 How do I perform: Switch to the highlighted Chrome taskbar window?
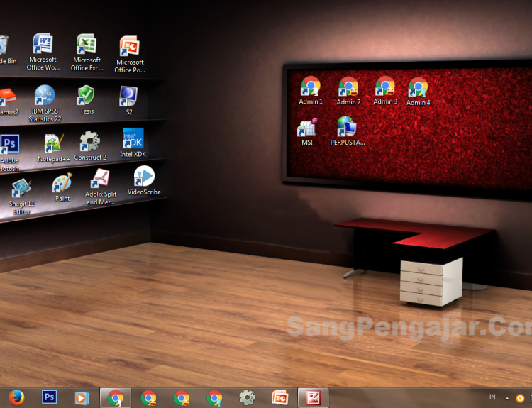[116, 397]
